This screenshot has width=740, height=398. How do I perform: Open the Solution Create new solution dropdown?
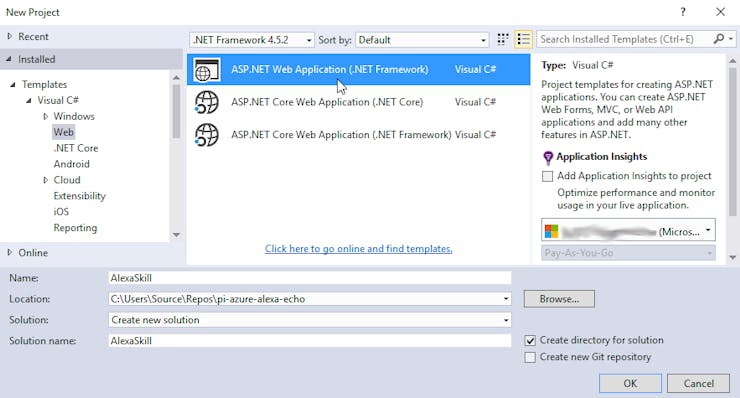click(x=505, y=320)
